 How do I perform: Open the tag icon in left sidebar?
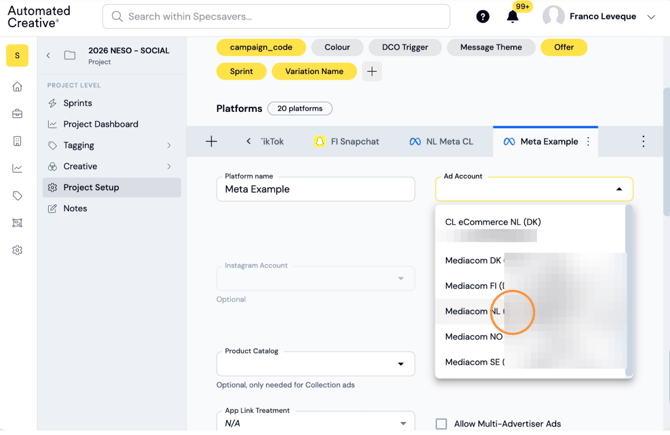17,196
